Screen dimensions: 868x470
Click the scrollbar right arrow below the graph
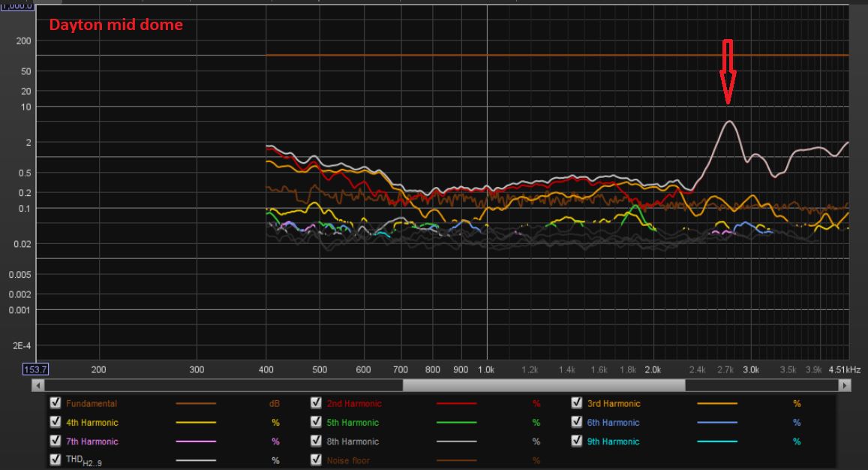pos(845,385)
